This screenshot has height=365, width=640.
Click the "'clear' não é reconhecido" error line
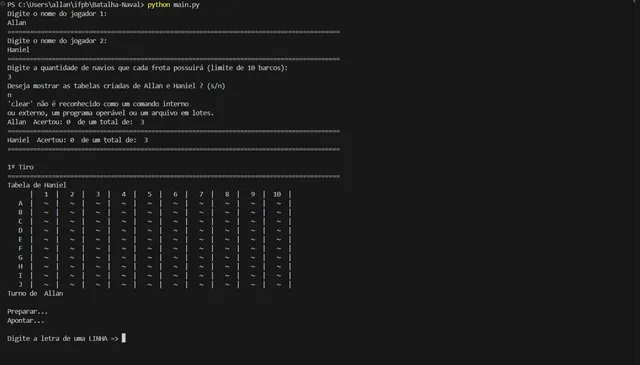pos(98,104)
